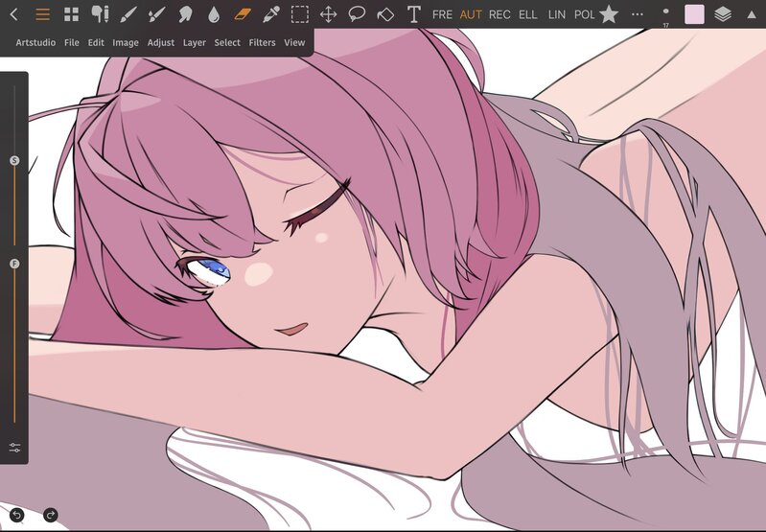Click the F flow slider handle
This screenshot has height=532, width=766.
14,264
